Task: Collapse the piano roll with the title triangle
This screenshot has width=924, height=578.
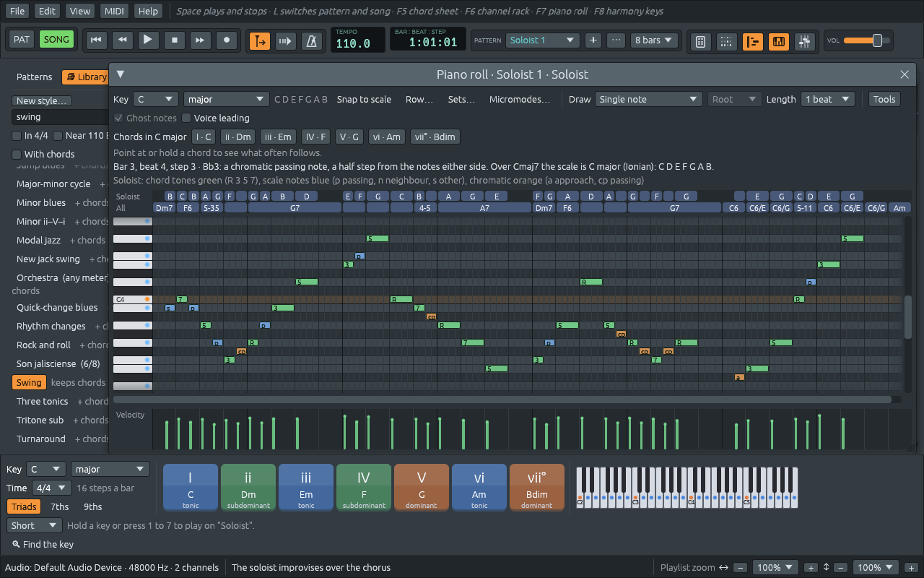Action: (x=121, y=74)
